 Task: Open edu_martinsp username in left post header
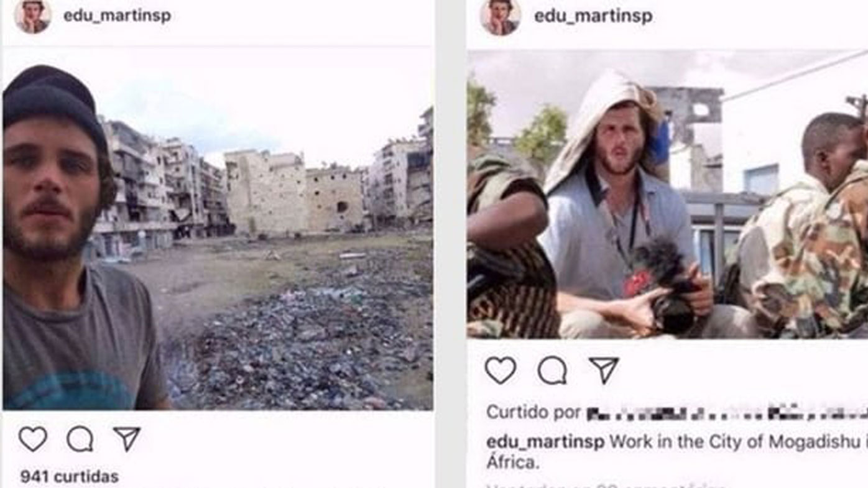117,15
